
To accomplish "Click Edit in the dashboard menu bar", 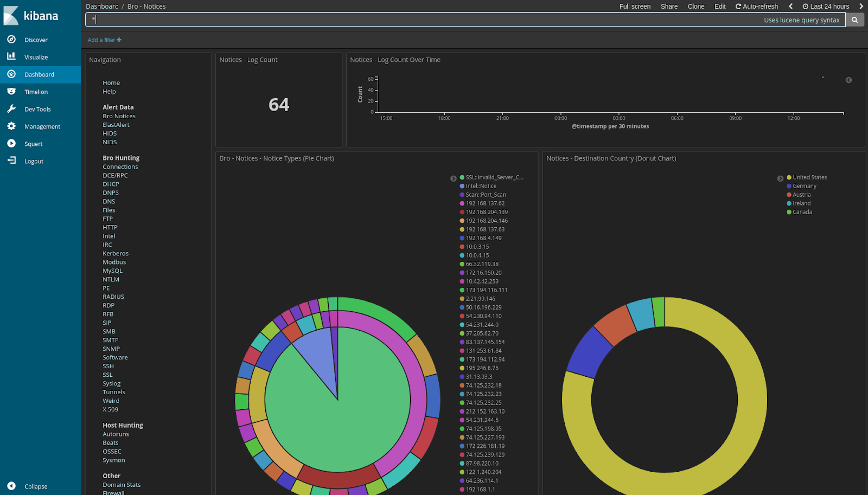I will point(720,6).
